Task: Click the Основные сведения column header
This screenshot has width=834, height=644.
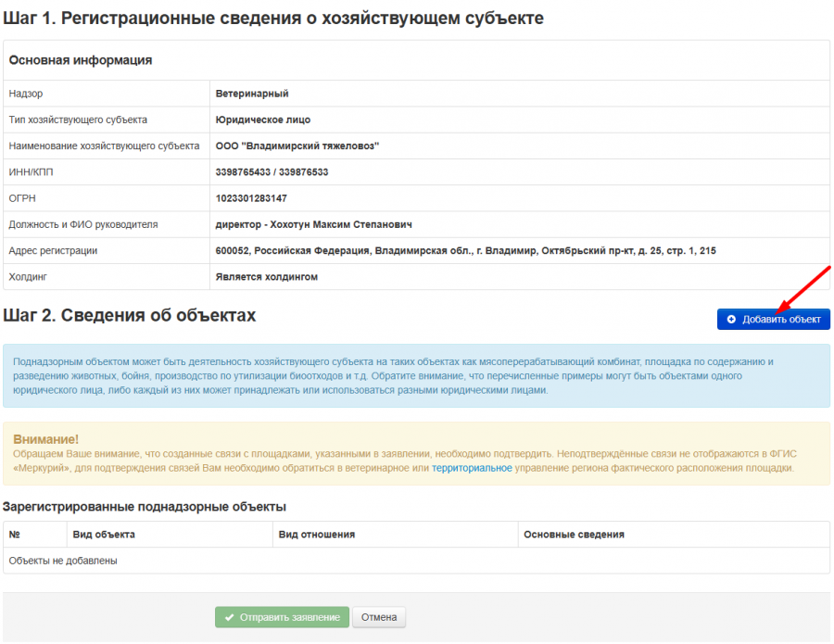Action: tap(574, 535)
